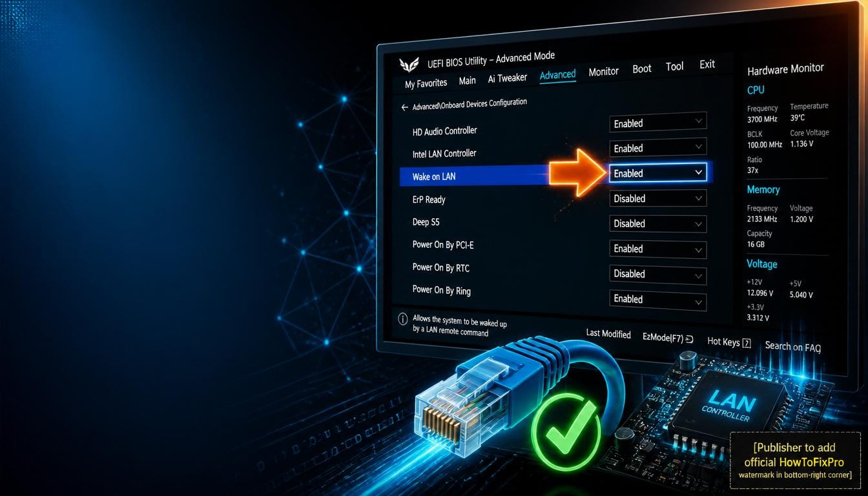Viewport: 868px width, 496px height.
Task: Open the My Favorites tab
Action: click(426, 83)
